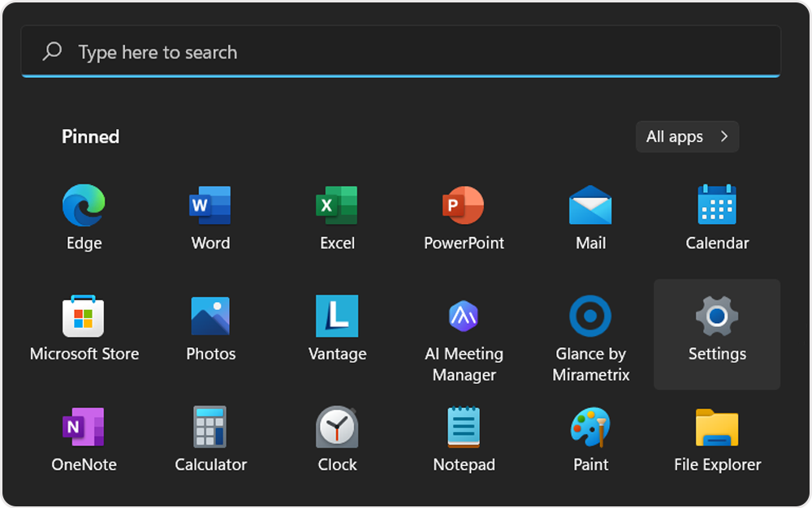The image size is (812, 508).
Task: Open Paint
Action: 590,438
